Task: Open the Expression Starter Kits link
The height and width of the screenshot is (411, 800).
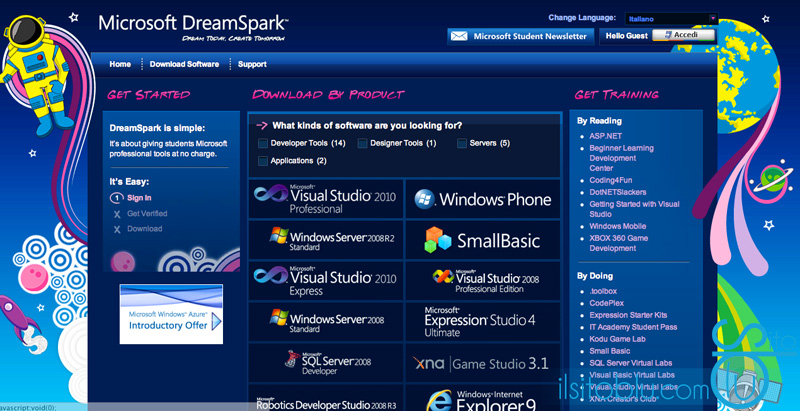Action: tap(628, 315)
